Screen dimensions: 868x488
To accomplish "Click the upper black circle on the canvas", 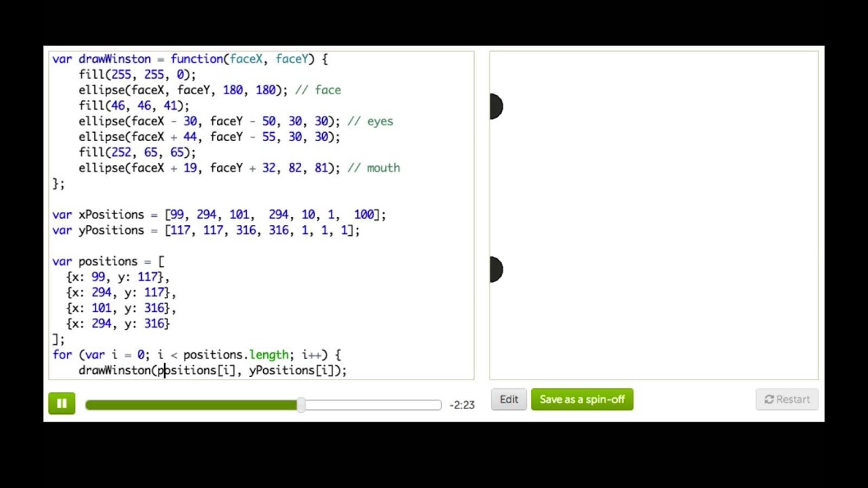I will point(496,106).
